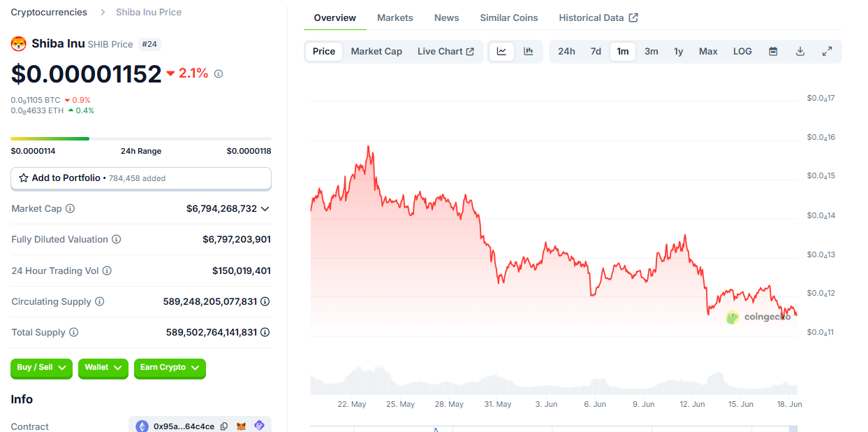
Task: Set chart range to 3m
Action: tap(652, 51)
